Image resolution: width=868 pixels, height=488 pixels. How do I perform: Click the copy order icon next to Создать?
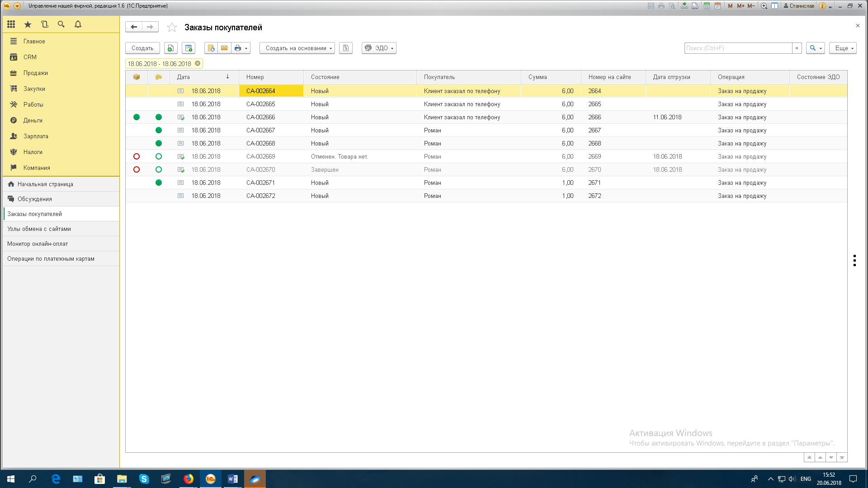pos(170,48)
